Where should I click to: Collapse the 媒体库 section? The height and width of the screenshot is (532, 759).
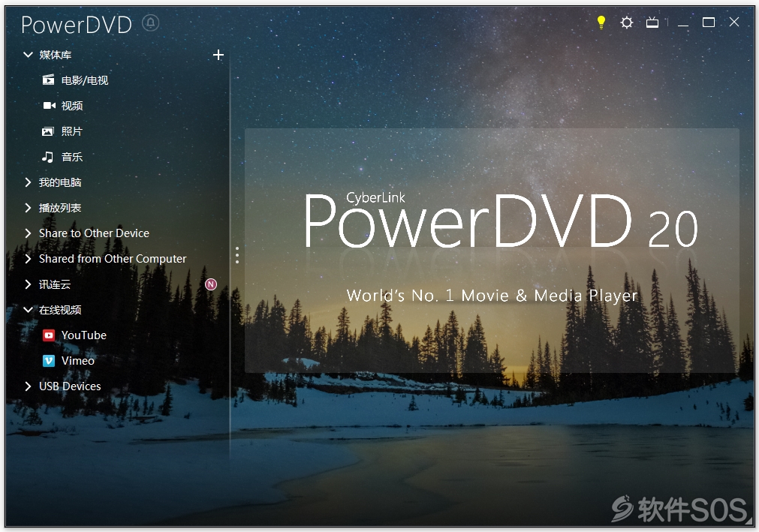tap(28, 55)
